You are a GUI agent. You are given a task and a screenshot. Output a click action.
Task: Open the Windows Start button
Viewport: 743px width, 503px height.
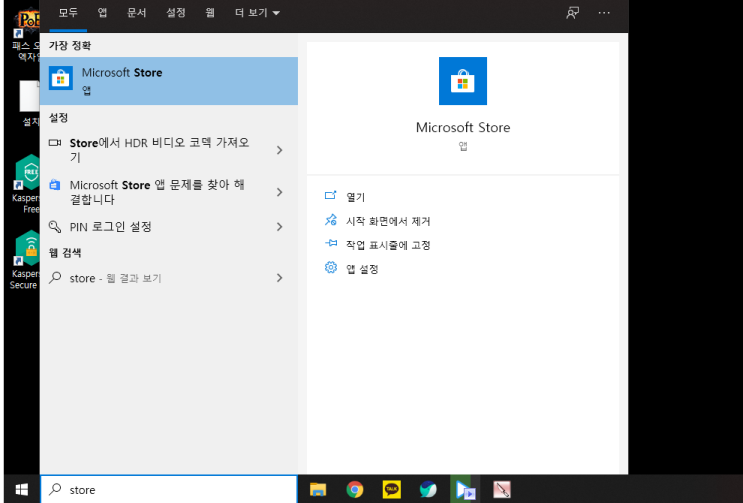(x=22, y=489)
